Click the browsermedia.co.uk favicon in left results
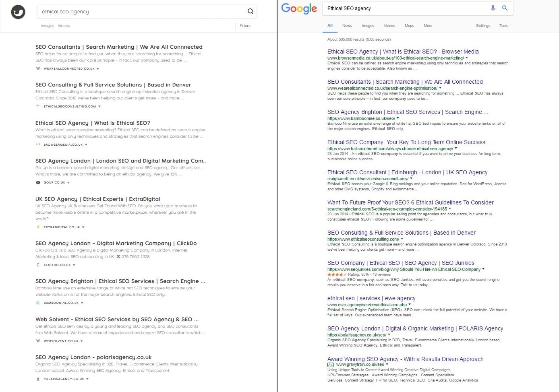The width and height of the screenshot is (559, 392). (38, 144)
